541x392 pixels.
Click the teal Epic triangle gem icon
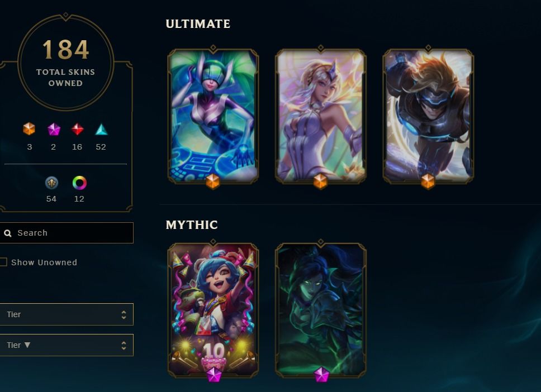pyautogui.click(x=101, y=130)
